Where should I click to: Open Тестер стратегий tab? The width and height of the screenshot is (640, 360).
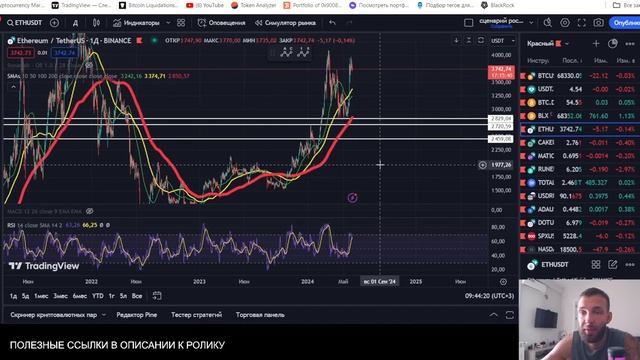coord(196,315)
